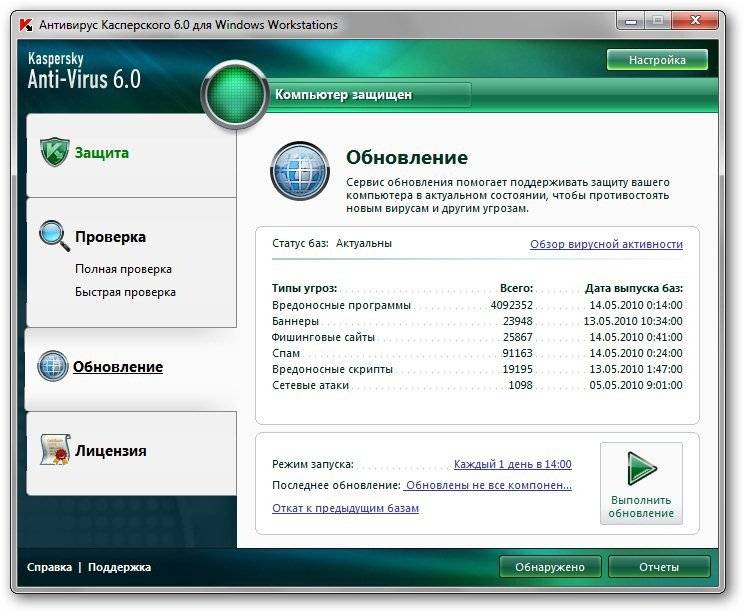Click the Статус баз: Актуальны text
The image size is (744, 612).
[332, 243]
